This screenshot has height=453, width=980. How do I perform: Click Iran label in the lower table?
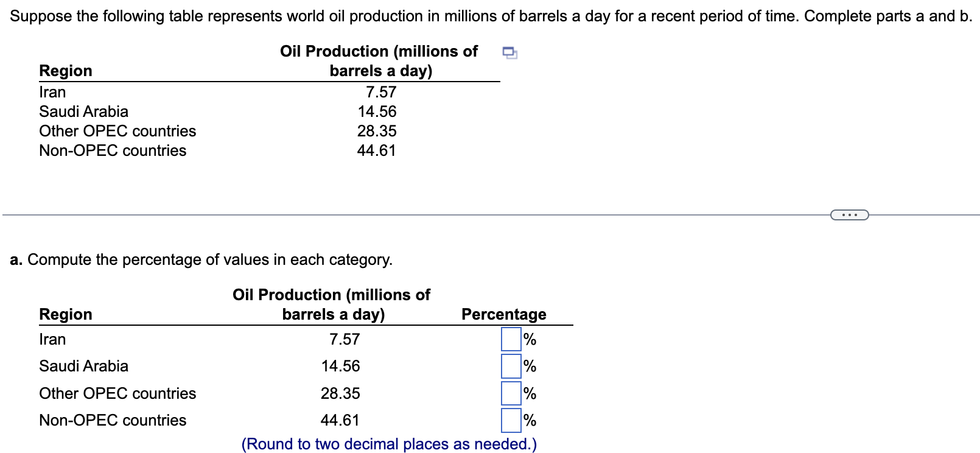tap(52, 339)
